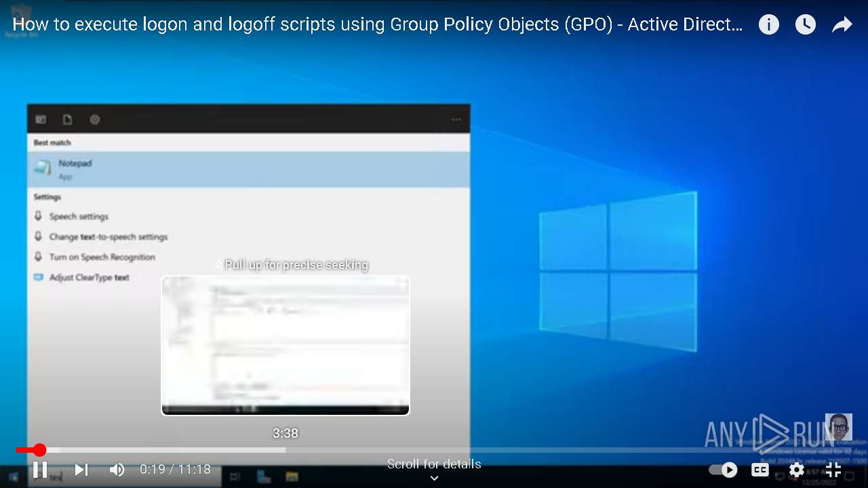Open Speech settings in search results
This screenshot has height=488, width=868.
pos(79,216)
